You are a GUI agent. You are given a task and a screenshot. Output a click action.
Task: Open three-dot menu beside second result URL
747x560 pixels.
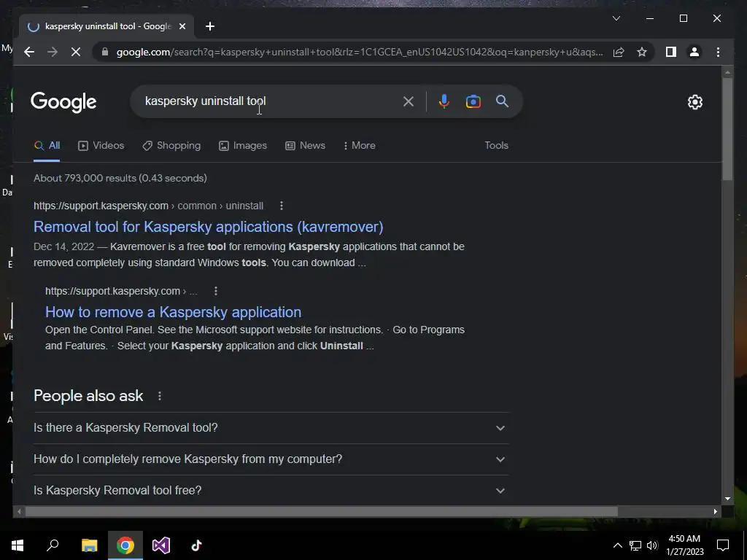pyautogui.click(x=216, y=291)
